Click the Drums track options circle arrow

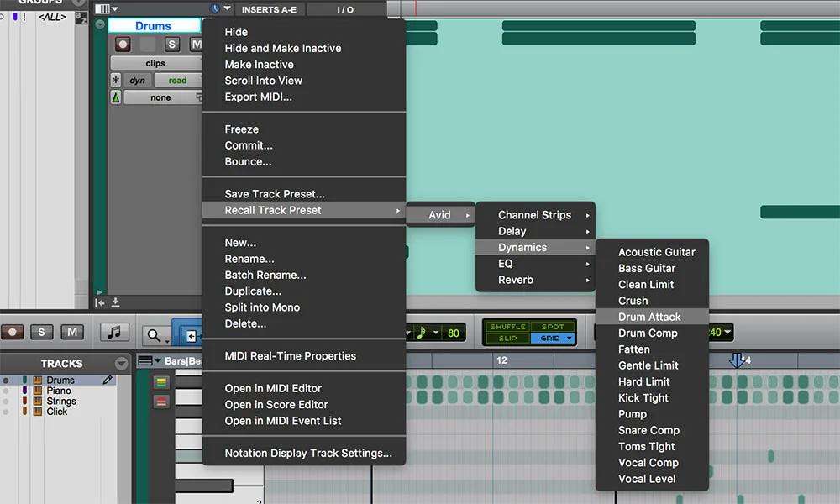point(100,24)
